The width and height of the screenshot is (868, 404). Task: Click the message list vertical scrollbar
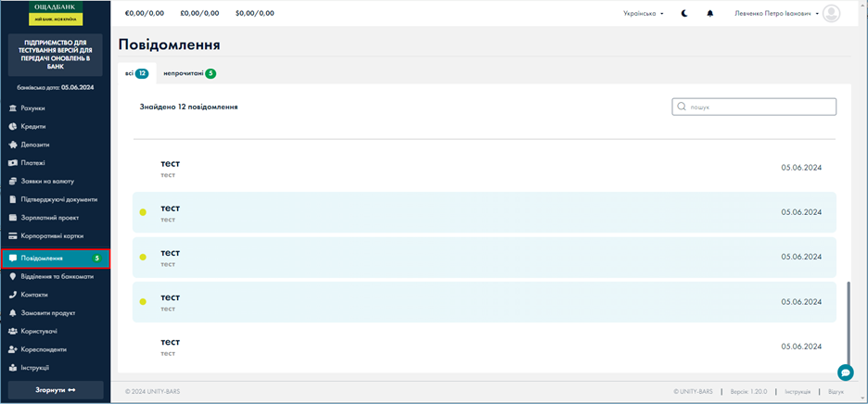coord(848,324)
